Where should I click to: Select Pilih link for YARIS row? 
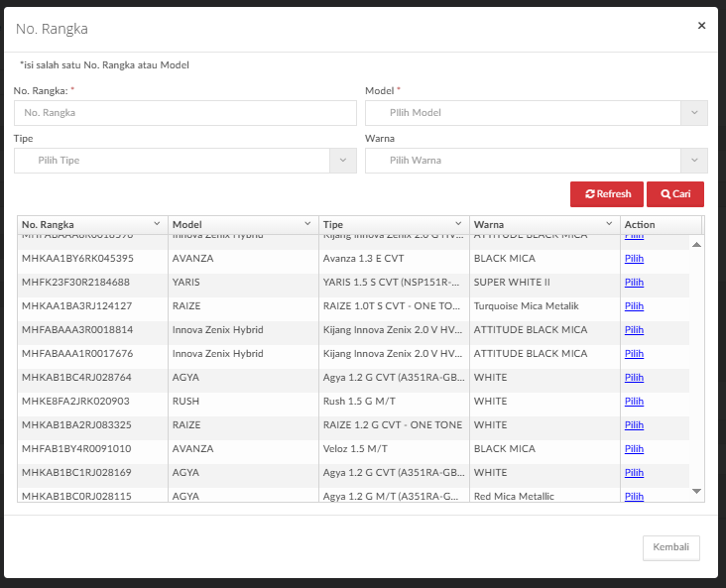634,283
